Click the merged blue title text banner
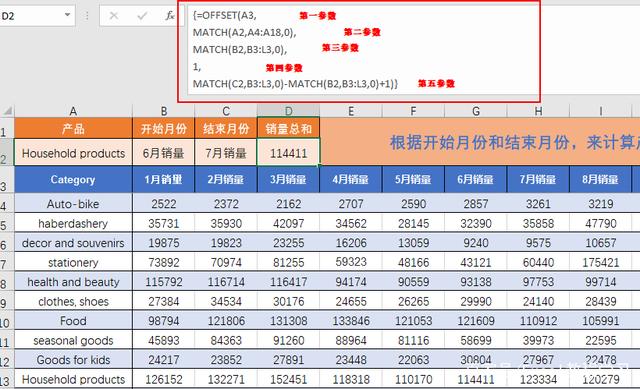 click(x=480, y=142)
